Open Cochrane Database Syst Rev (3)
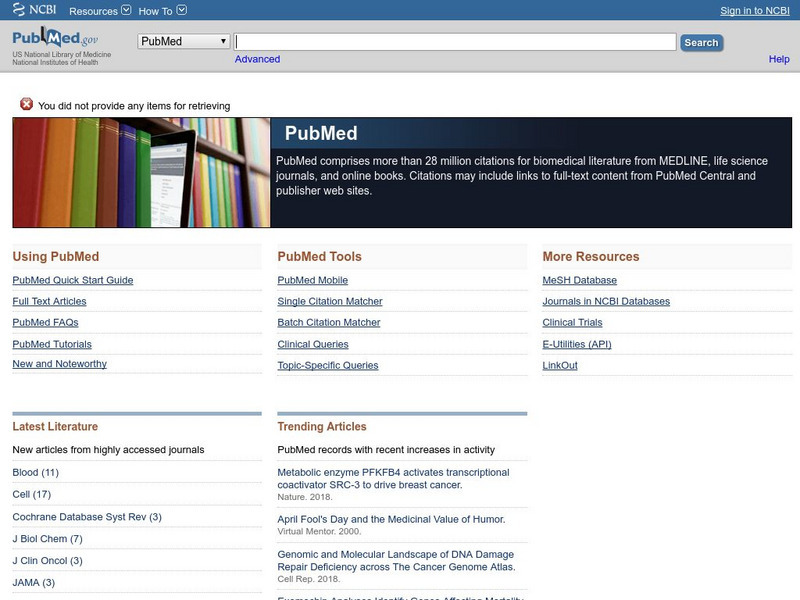 point(87,517)
